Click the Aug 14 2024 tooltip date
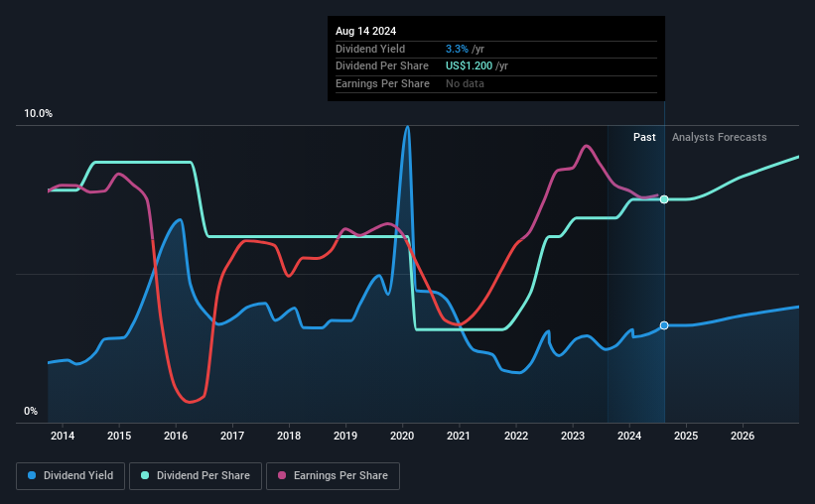Image resolution: width=815 pixels, height=504 pixels. [366, 31]
